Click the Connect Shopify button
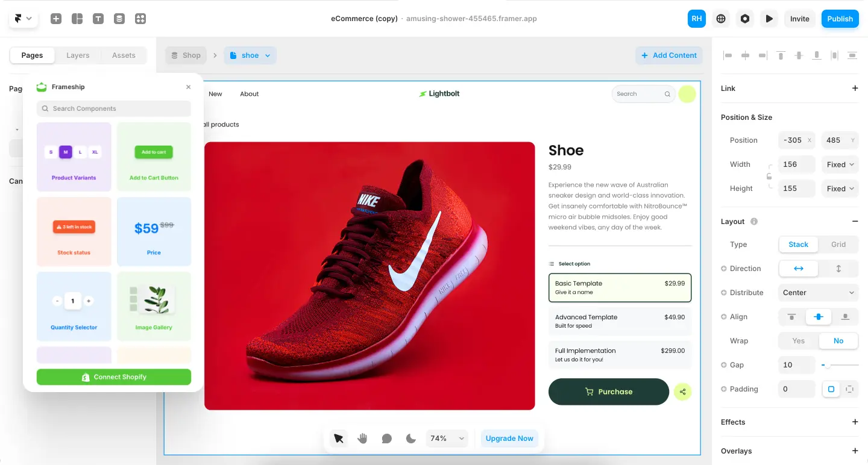 click(x=114, y=377)
